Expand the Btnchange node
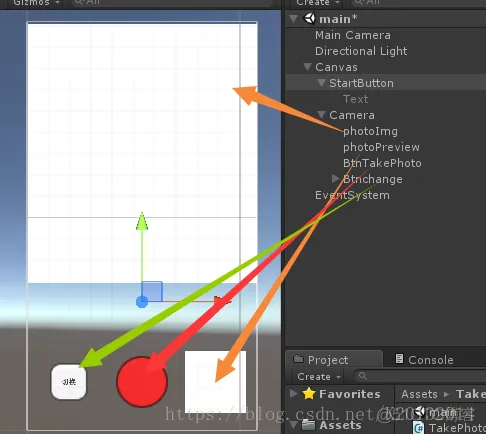Screen dimensions: 486x434 [336, 179]
